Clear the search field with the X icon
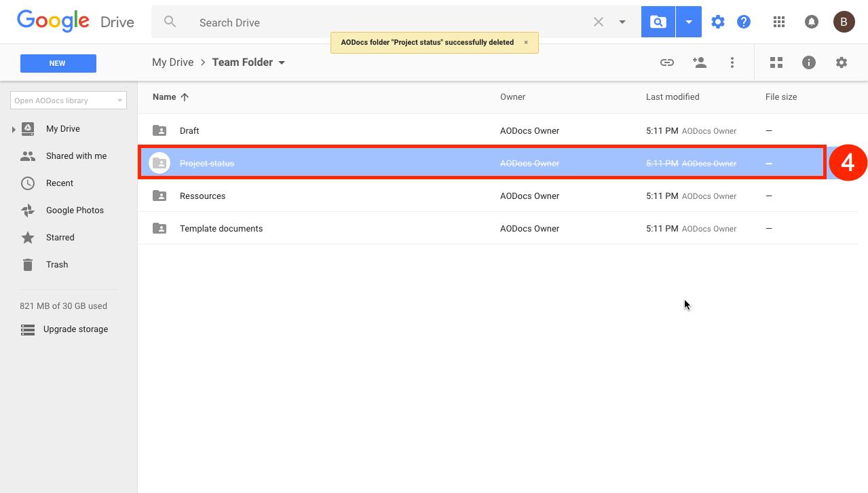Viewport: 868px width, 493px height. [599, 22]
